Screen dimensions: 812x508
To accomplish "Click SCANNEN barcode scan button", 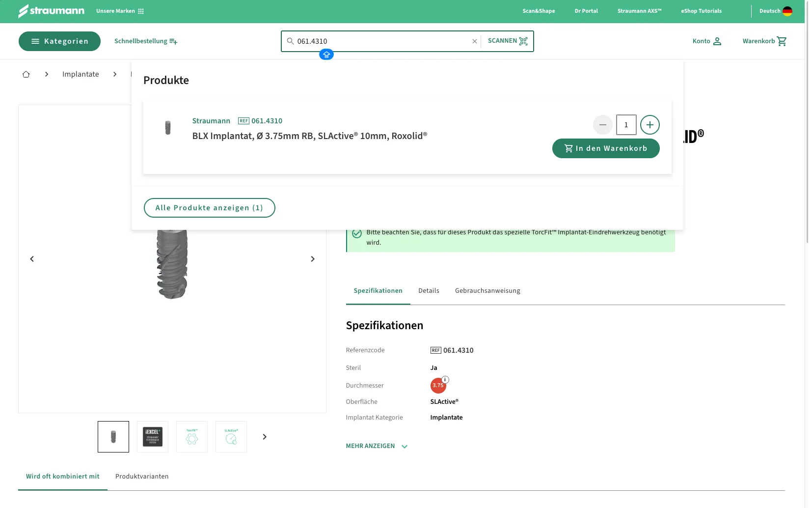I will click(508, 41).
